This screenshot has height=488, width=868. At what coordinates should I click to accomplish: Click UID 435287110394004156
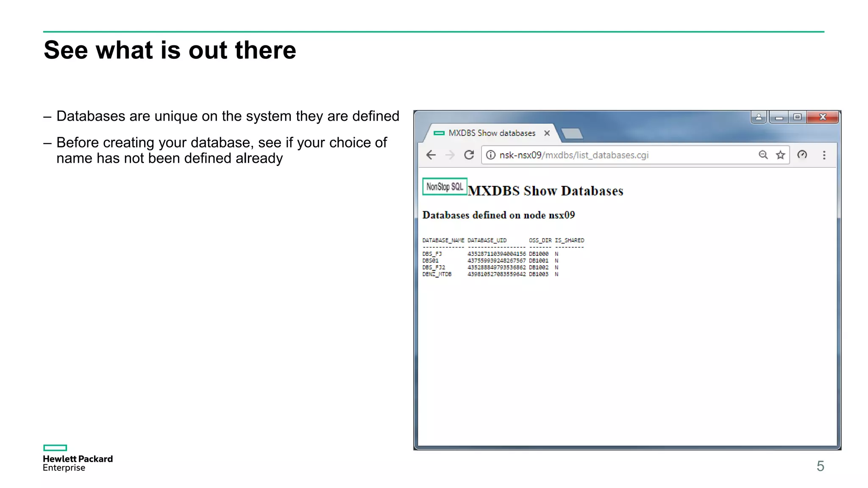coord(497,254)
